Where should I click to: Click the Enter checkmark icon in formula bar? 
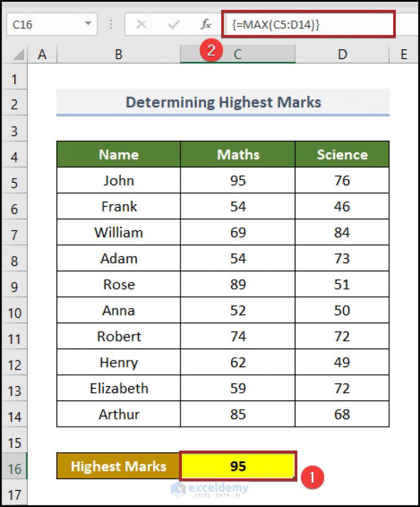click(x=174, y=24)
